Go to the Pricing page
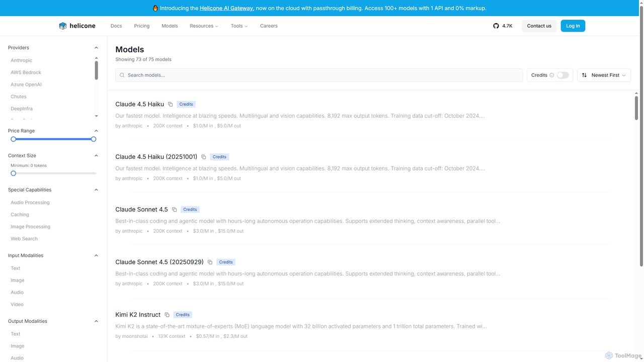Image resolution: width=644 pixels, height=362 pixels. click(142, 26)
